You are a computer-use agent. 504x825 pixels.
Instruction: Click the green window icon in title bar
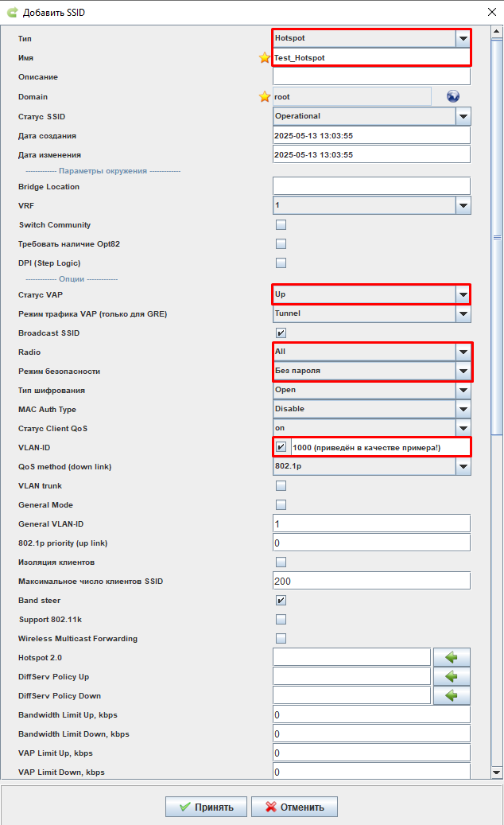(x=10, y=11)
